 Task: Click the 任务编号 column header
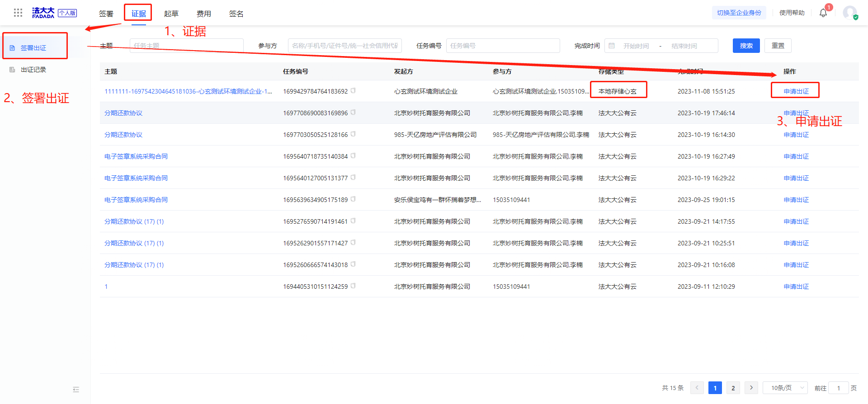tap(296, 71)
